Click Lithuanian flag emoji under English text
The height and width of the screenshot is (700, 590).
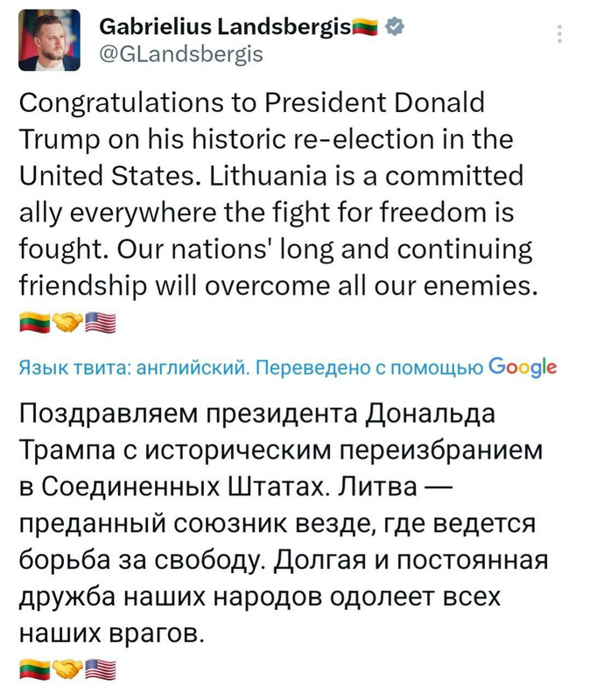pos(34,322)
